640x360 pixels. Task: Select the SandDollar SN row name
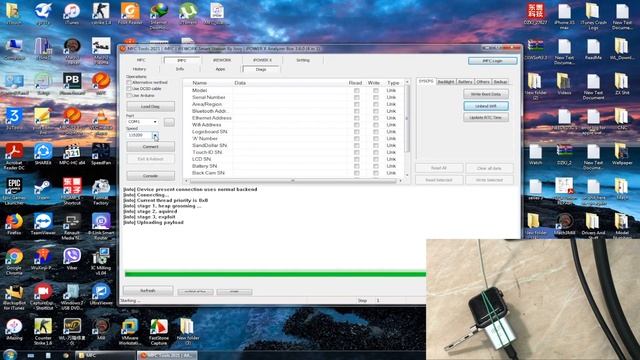click(x=209, y=145)
